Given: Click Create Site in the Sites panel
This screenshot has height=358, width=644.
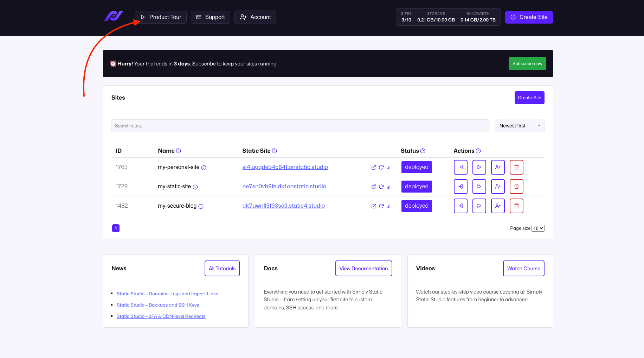Looking at the screenshot, I should [x=529, y=98].
